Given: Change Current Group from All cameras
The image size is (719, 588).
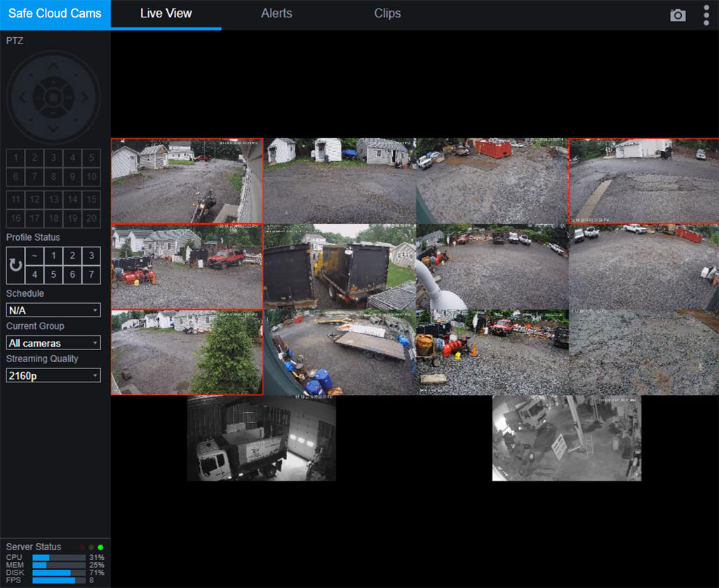Looking at the screenshot, I should tap(53, 342).
